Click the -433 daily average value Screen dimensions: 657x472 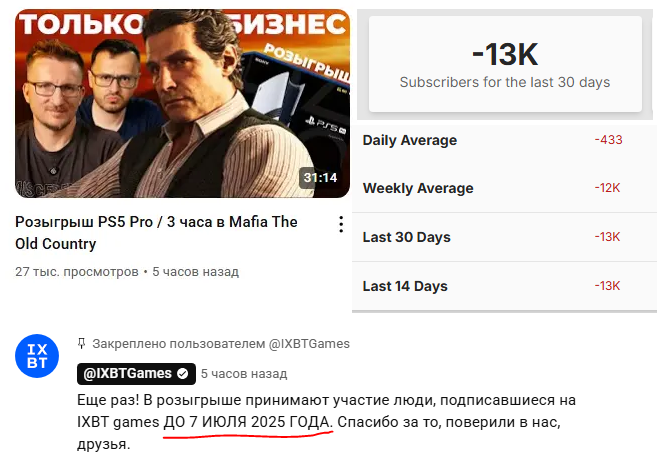(608, 140)
